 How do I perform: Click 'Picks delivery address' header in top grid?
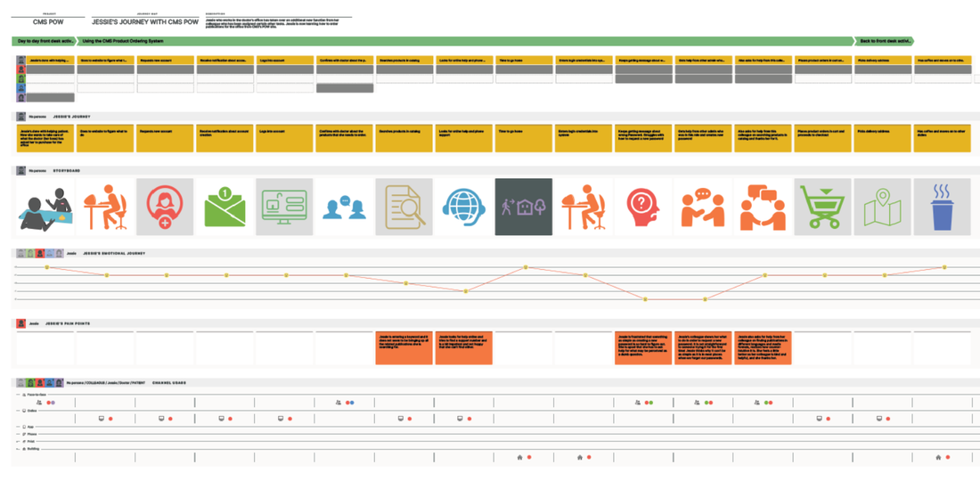883,61
